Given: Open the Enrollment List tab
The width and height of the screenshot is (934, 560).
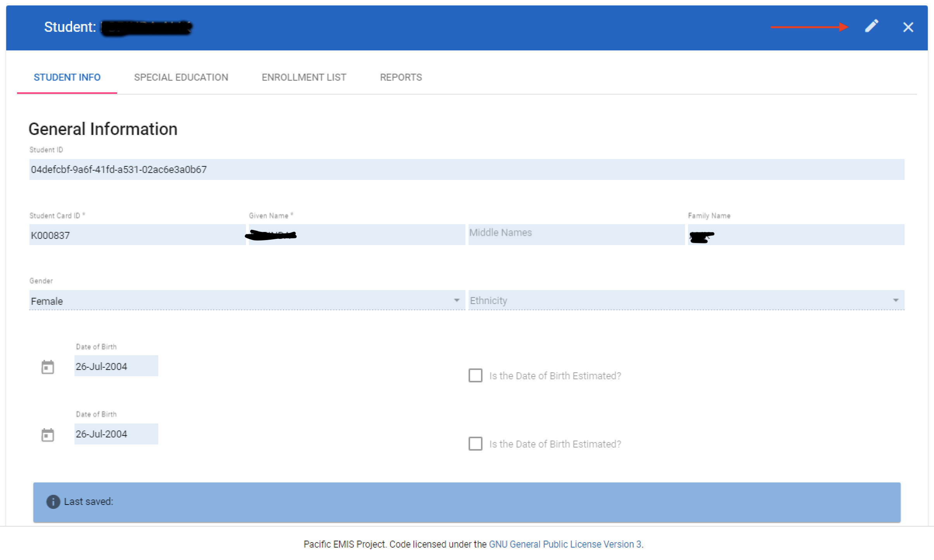Looking at the screenshot, I should click(x=304, y=77).
